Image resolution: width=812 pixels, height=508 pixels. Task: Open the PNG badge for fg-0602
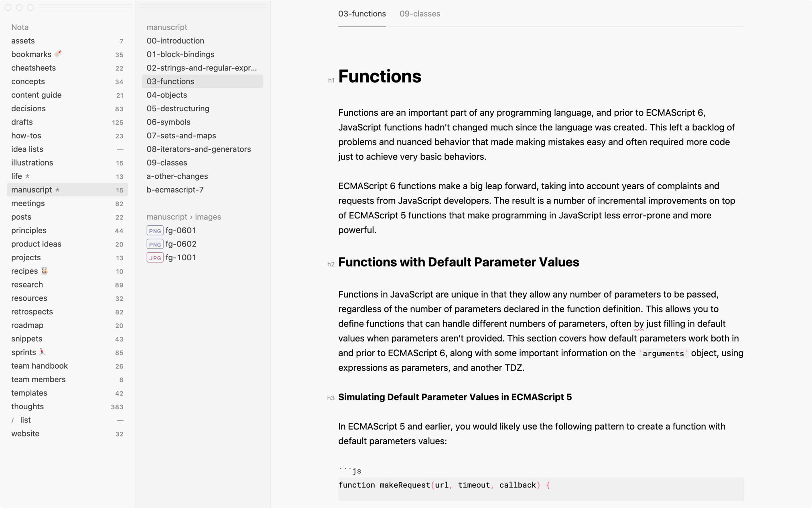pyautogui.click(x=155, y=244)
